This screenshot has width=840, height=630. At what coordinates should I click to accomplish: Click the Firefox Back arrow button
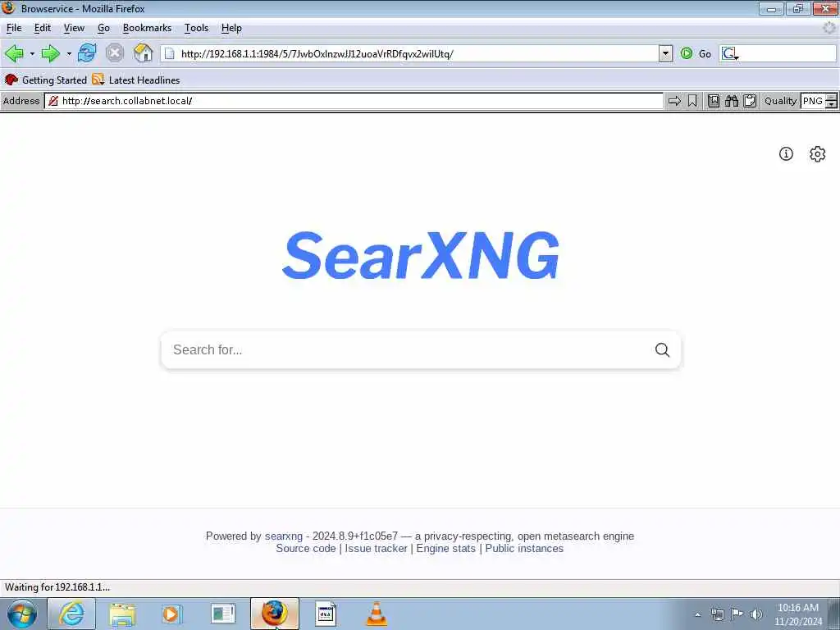pyautogui.click(x=14, y=53)
